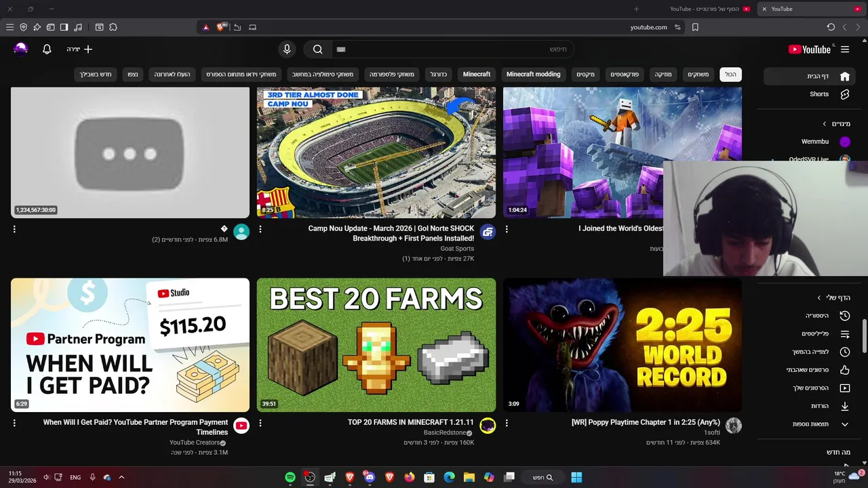Select the Minecraft modding filter chip

[534, 75]
